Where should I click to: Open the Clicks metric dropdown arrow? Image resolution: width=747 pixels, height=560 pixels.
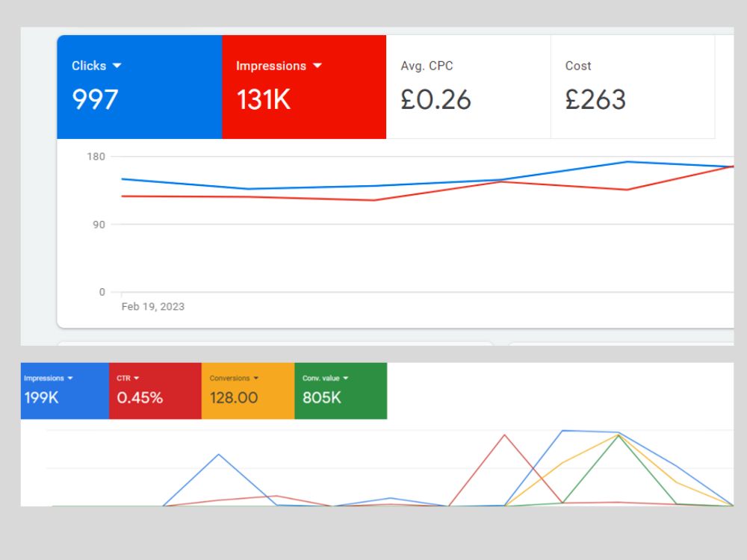point(117,66)
